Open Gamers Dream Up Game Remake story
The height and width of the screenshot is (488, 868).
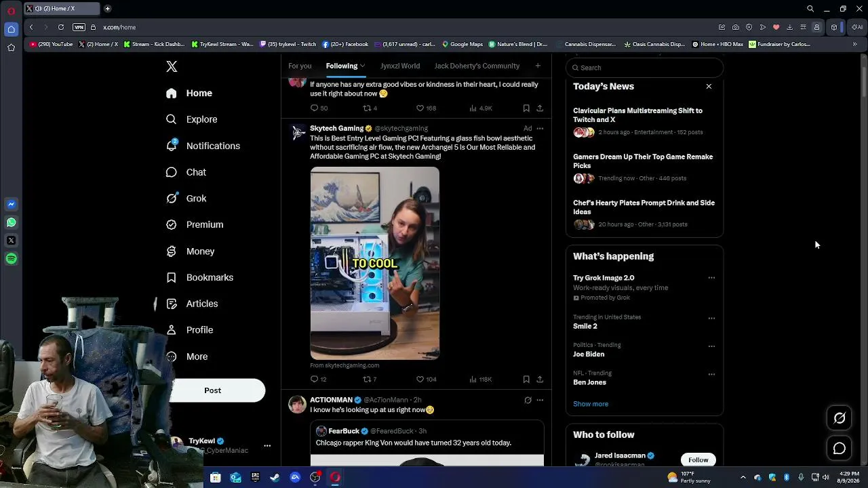click(x=643, y=161)
